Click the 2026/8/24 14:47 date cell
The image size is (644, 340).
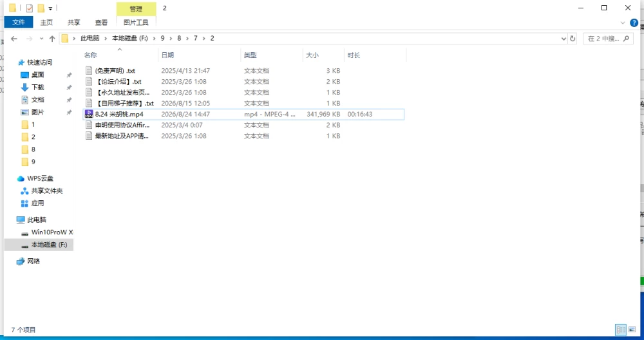[x=185, y=114]
